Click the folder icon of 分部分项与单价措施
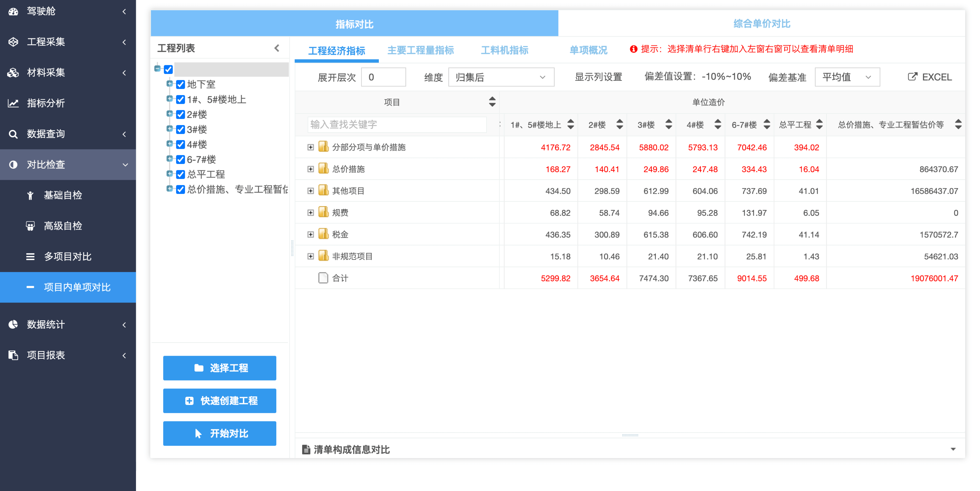This screenshot has width=980, height=491. point(323,147)
